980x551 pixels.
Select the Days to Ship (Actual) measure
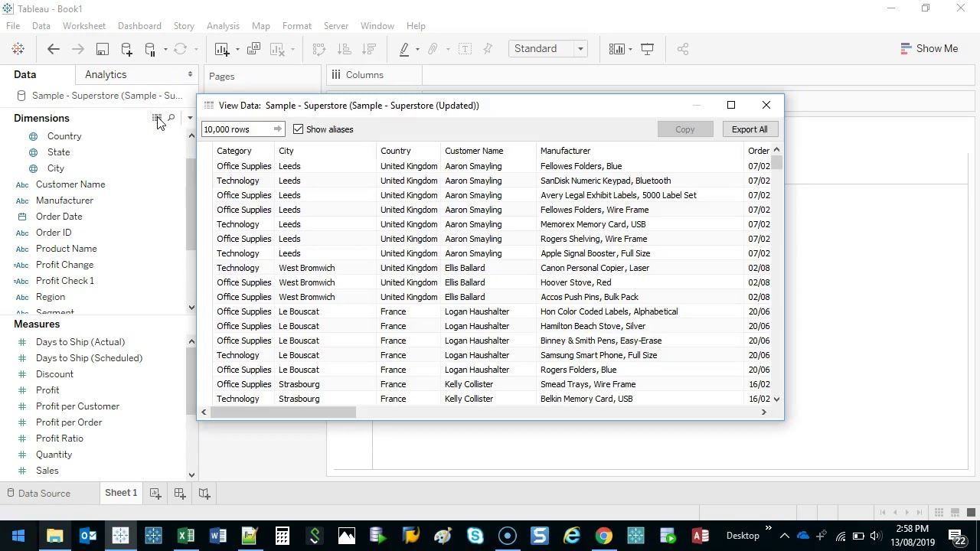coord(80,342)
